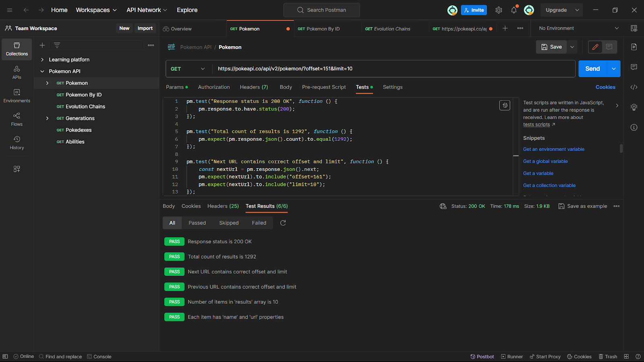Click the request URL field
The width and height of the screenshot is (644, 362).
[x=394, y=69]
